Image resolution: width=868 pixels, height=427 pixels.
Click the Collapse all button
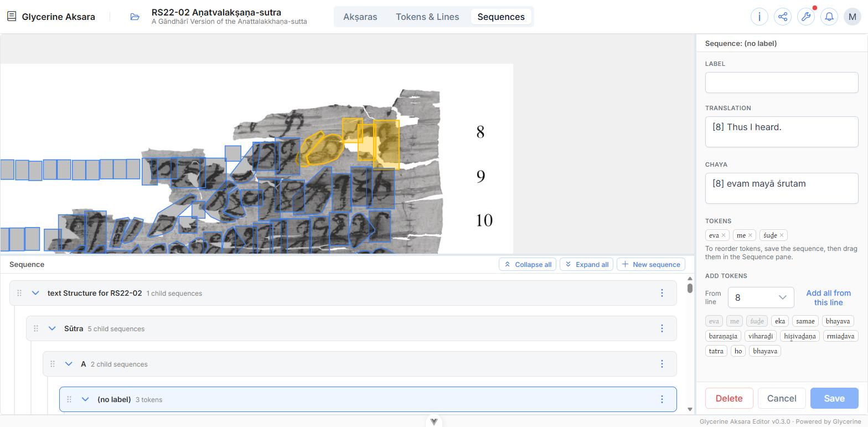click(528, 264)
